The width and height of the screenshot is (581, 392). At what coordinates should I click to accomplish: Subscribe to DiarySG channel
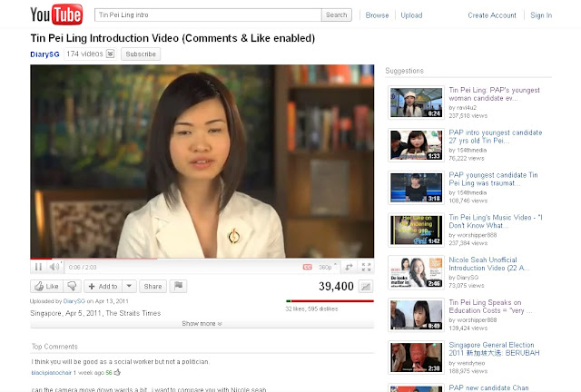[x=141, y=54]
